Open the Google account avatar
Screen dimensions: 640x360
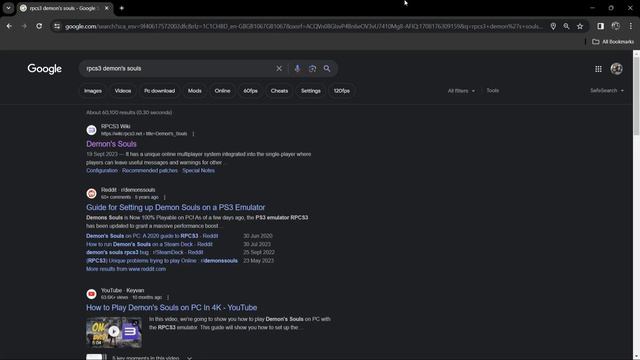tap(616, 69)
